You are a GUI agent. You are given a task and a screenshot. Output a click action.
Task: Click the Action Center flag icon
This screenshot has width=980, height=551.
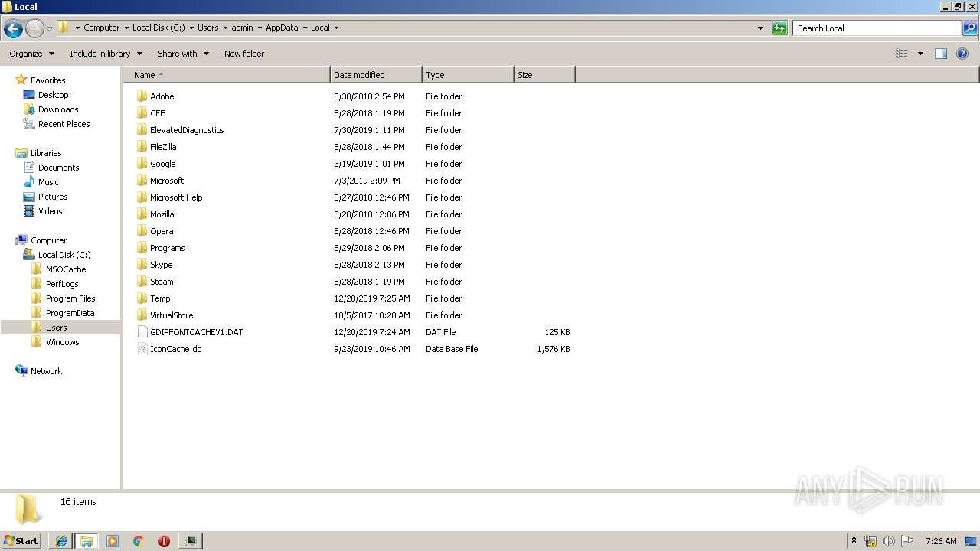(907, 541)
